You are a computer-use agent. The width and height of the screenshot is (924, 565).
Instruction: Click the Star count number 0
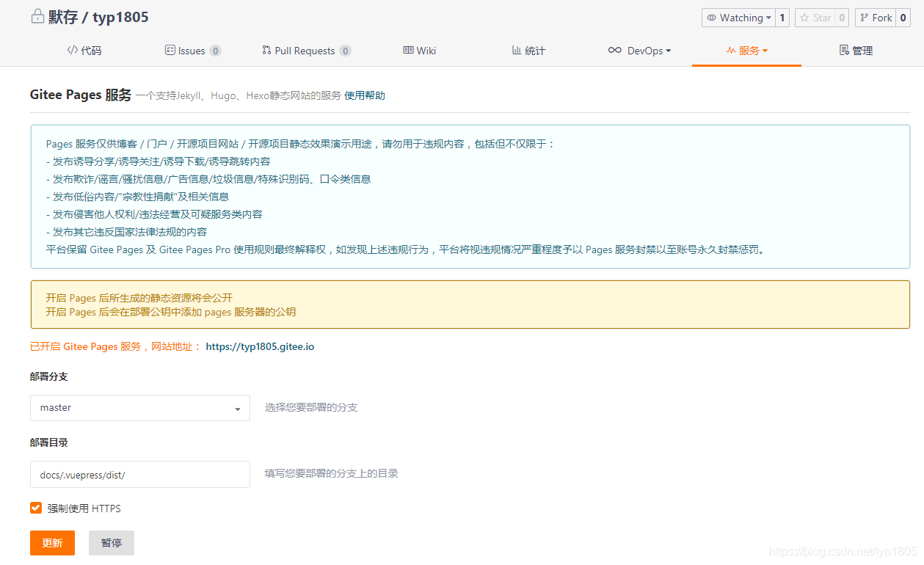(842, 18)
